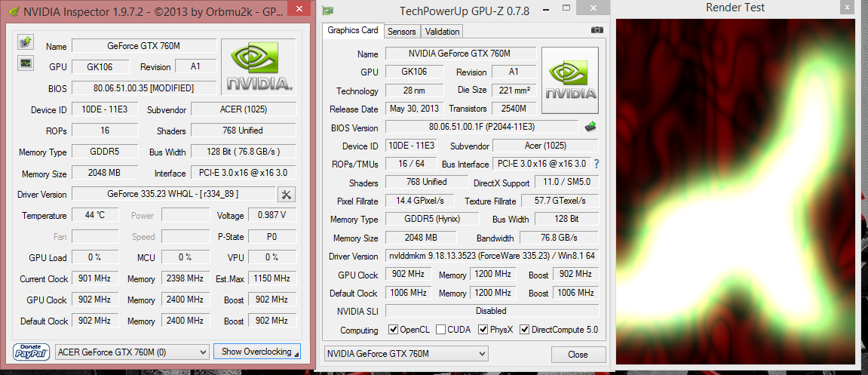The height and width of the screenshot is (375, 868).
Task: Click the Memory value 2398 MHz
Action: click(x=186, y=278)
